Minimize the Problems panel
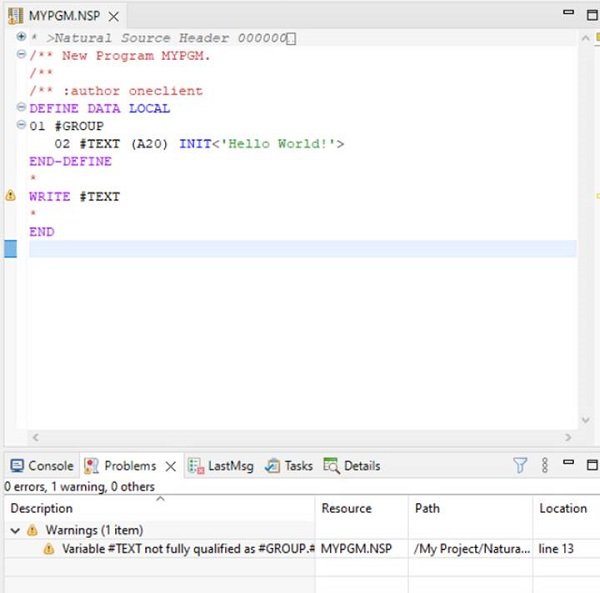 [x=569, y=462]
